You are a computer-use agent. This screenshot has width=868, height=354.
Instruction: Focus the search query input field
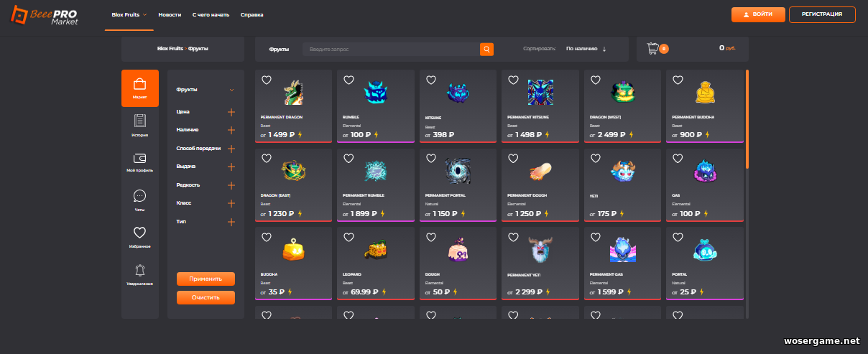click(x=392, y=49)
